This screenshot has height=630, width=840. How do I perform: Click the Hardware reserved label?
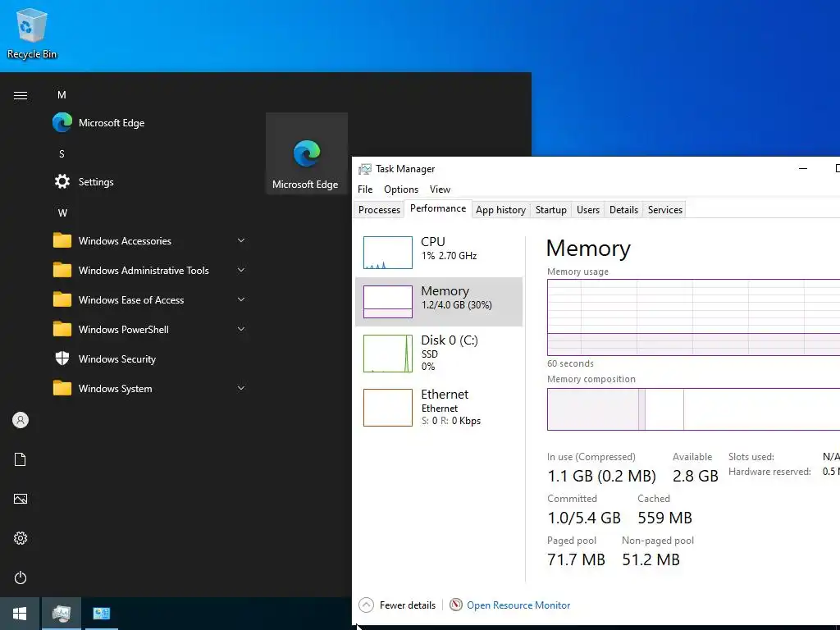click(769, 472)
